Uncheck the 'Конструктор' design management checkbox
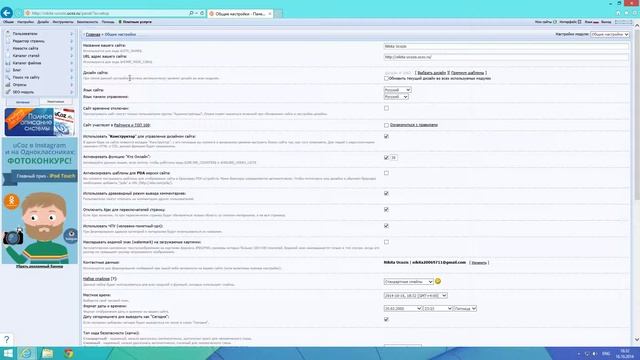Viewport: 640px width, 360px height. tap(386, 136)
